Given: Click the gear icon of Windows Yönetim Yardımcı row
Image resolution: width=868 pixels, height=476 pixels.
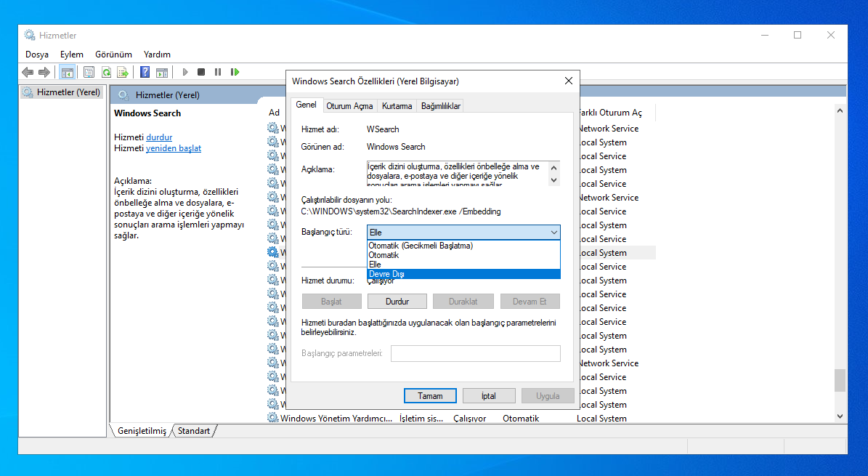Looking at the screenshot, I should pyautogui.click(x=272, y=418).
